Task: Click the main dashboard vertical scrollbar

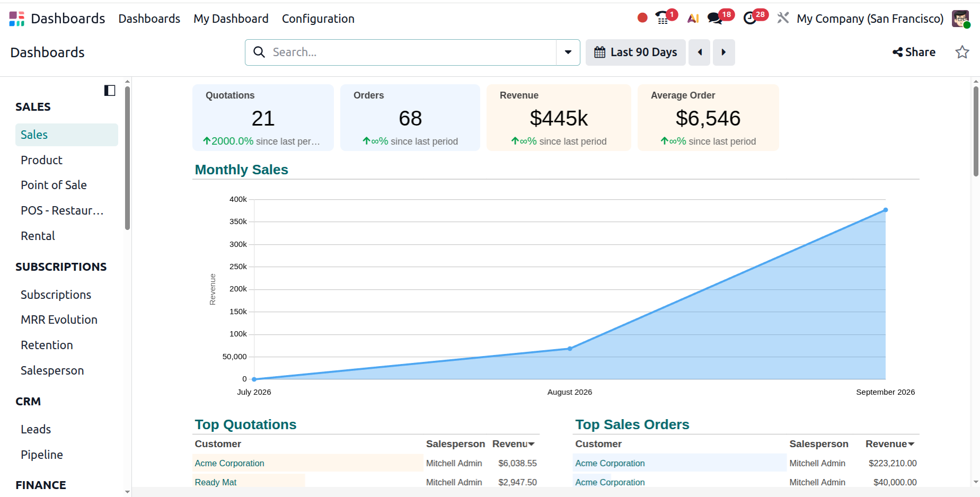Action: pyautogui.click(x=976, y=131)
